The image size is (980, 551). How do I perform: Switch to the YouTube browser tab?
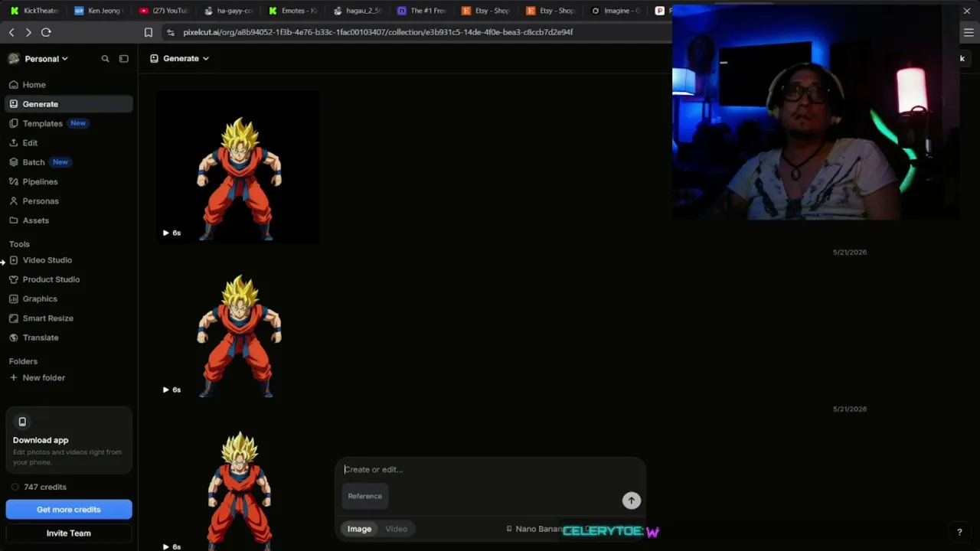coord(163,11)
